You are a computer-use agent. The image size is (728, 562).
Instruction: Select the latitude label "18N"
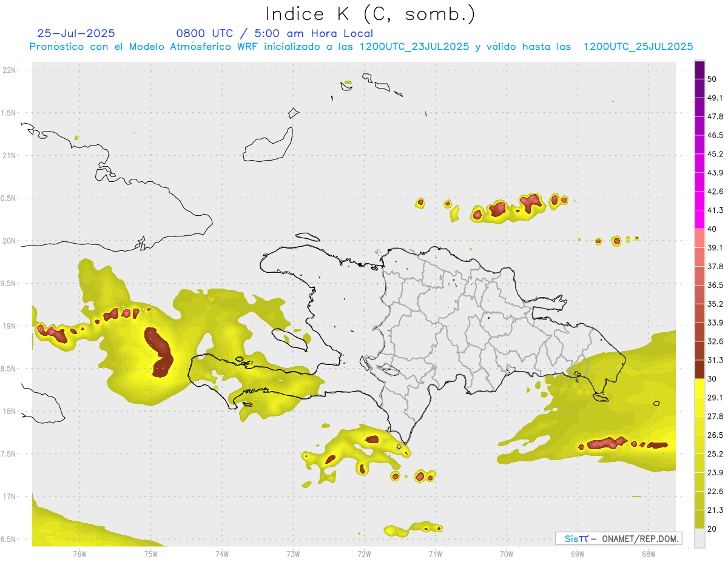point(10,412)
